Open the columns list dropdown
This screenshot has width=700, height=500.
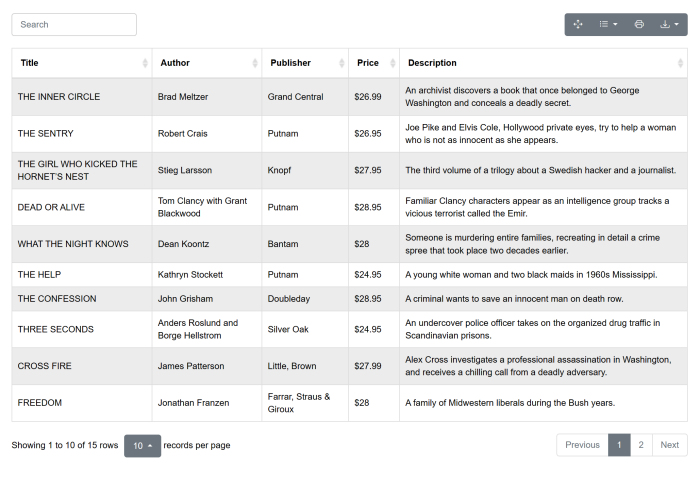pos(608,24)
